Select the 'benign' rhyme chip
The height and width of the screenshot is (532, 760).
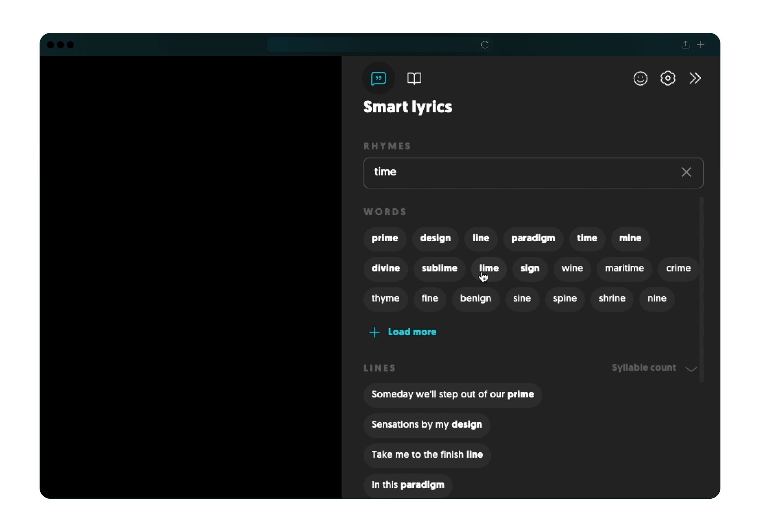pyautogui.click(x=475, y=298)
